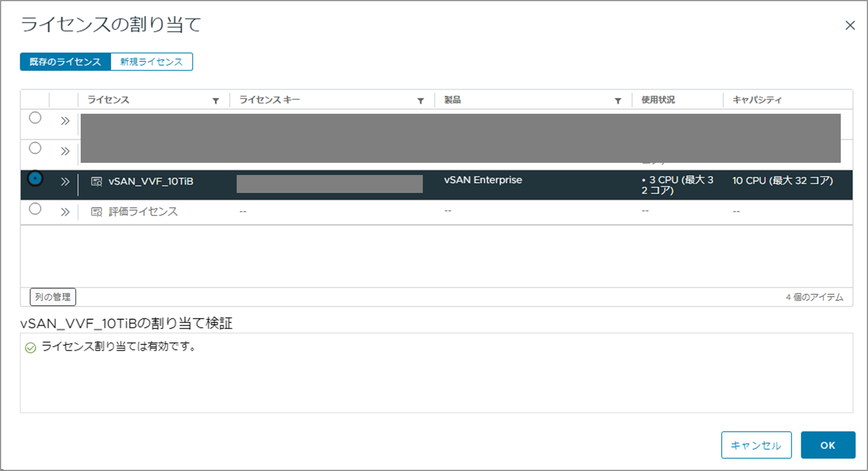Viewport: 868px width, 471px height.
Task: Click the 列の管理 button
Action: click(53, 297)
